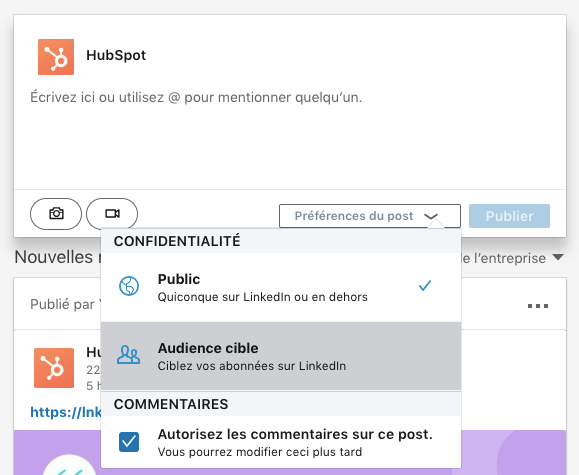Open the Préférences du post dropdown
The height and width of the screenshot is (475, 579).
[370, 216]
